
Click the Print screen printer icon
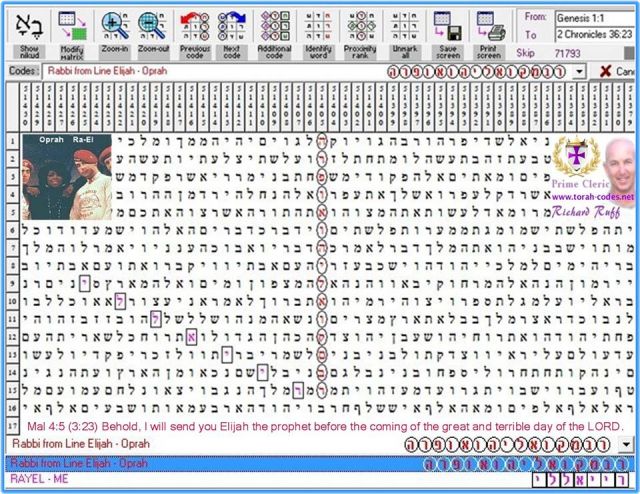[x=491, y=26]
